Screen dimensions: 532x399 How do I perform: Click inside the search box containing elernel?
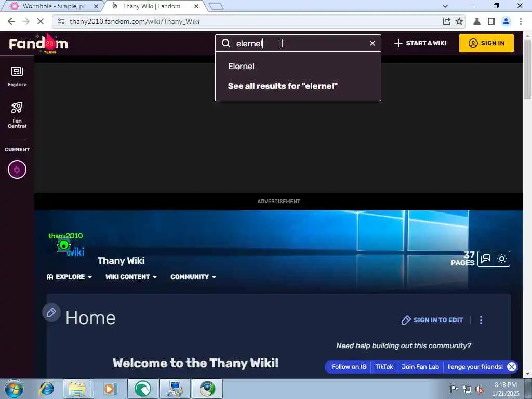[298, 43]
